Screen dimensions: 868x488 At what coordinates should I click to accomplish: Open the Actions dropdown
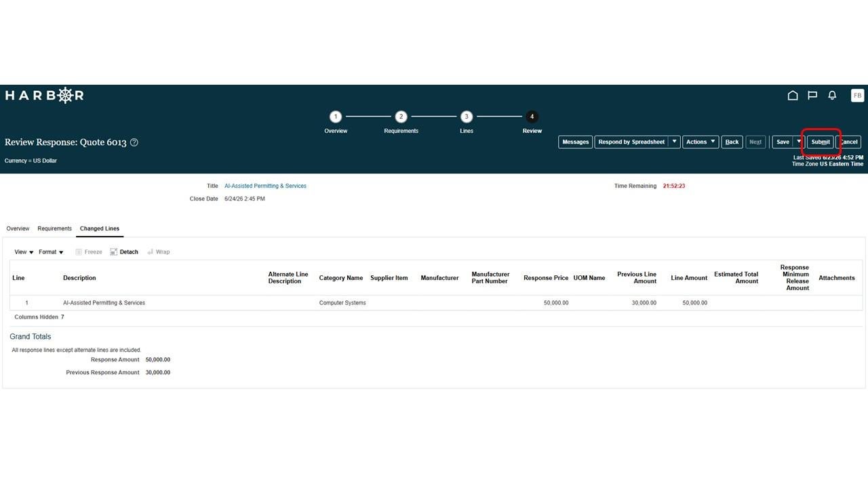701,142
